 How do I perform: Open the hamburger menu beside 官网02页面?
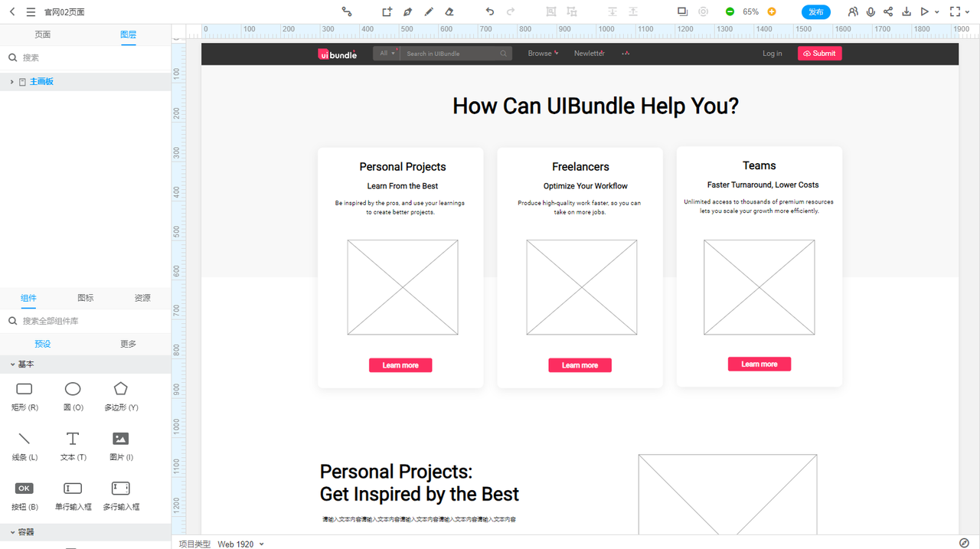point(31,11)
